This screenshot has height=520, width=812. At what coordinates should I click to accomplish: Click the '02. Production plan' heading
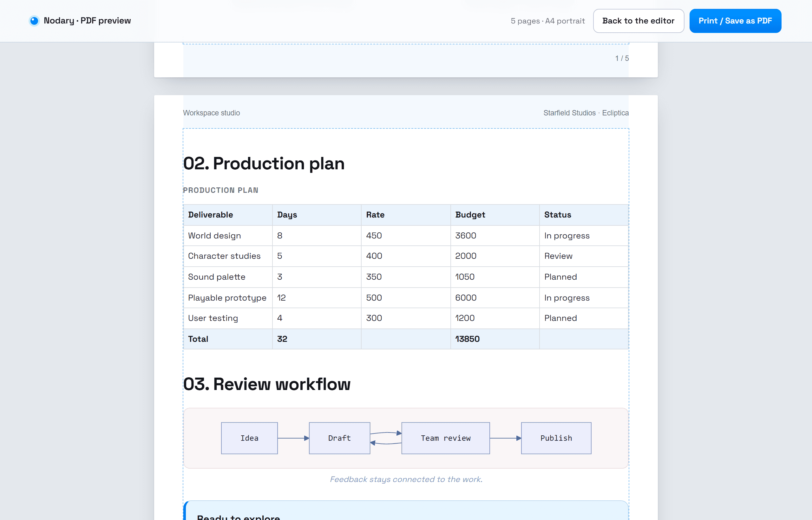click(264, 163)
